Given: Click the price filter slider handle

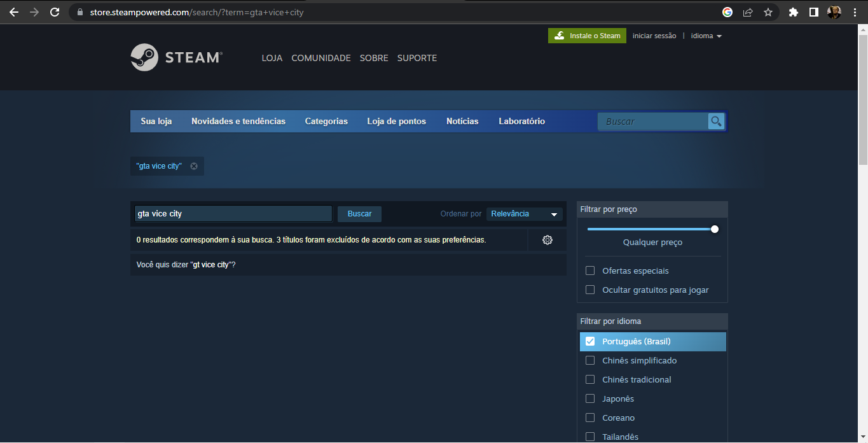Looking at the screenshot, I should pos(715,229).
